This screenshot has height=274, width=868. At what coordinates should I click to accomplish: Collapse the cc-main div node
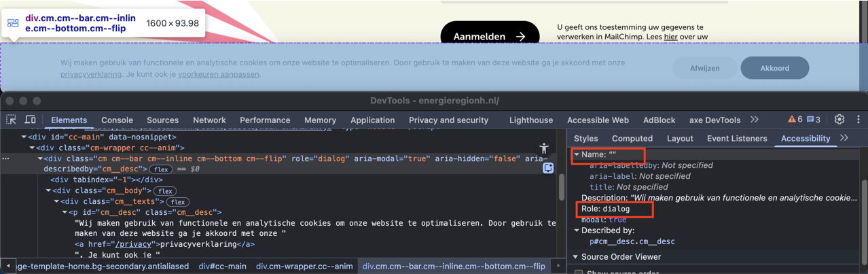click(x=24, y=137)
